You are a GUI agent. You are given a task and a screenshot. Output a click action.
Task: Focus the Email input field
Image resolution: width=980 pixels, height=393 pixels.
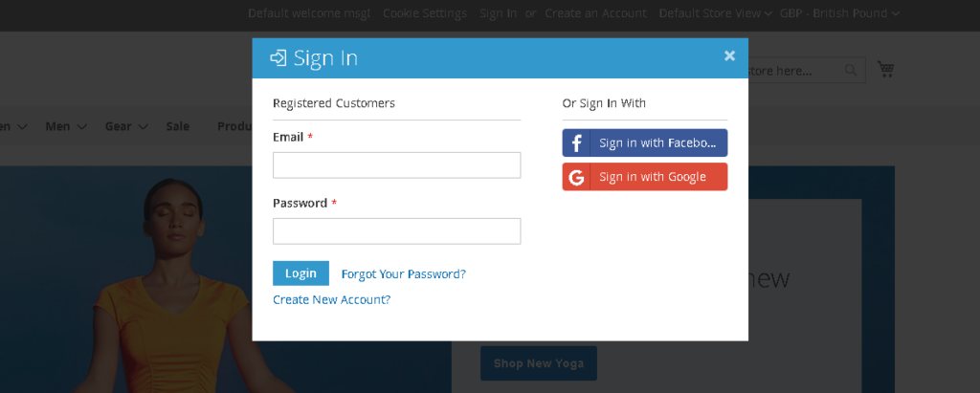click(396, 165)
